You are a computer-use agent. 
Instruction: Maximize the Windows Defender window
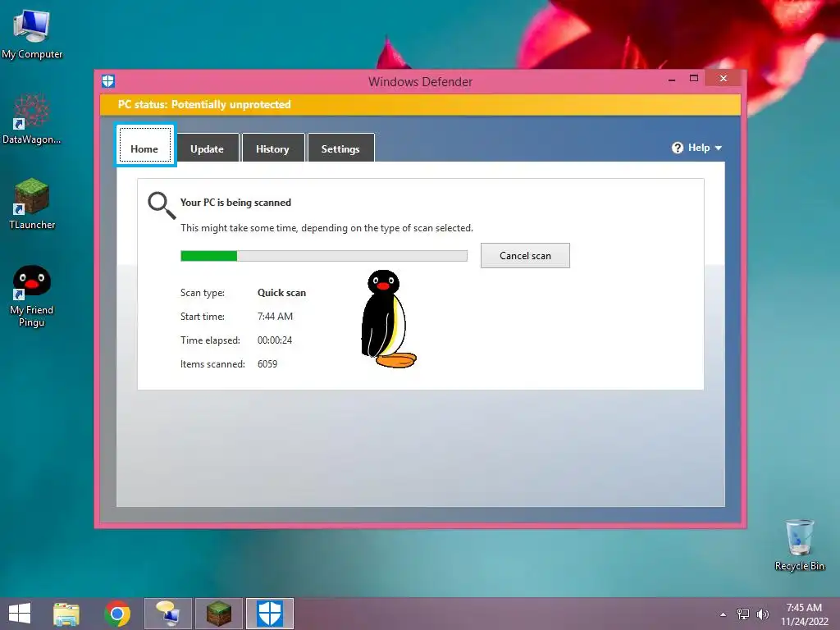click(x=694, y=79)
